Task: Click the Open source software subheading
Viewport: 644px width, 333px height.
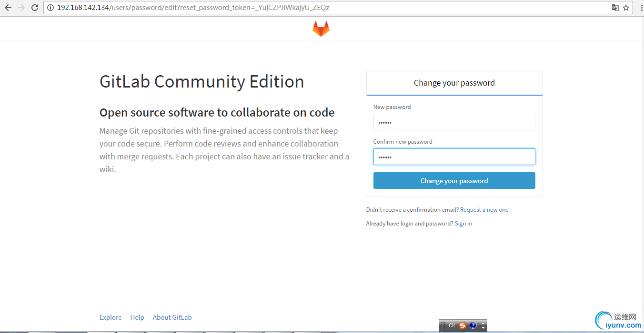Action: [217, 112]
